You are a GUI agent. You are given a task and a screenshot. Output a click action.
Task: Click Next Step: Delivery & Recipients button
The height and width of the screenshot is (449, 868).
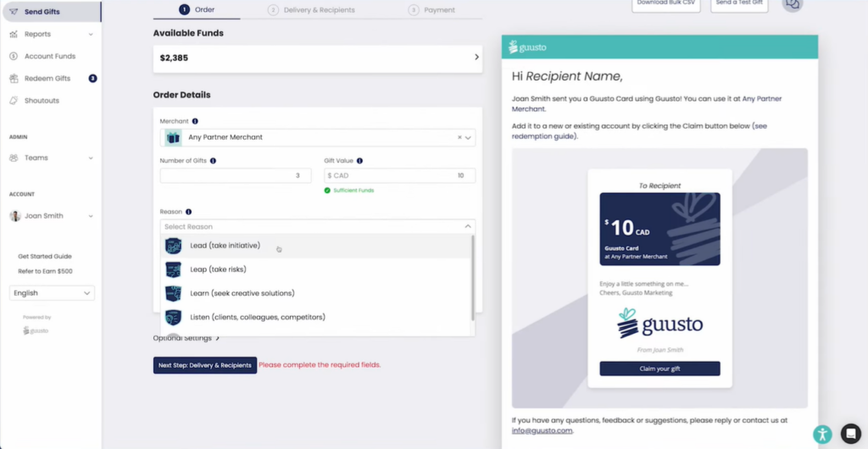click(205, 365)
